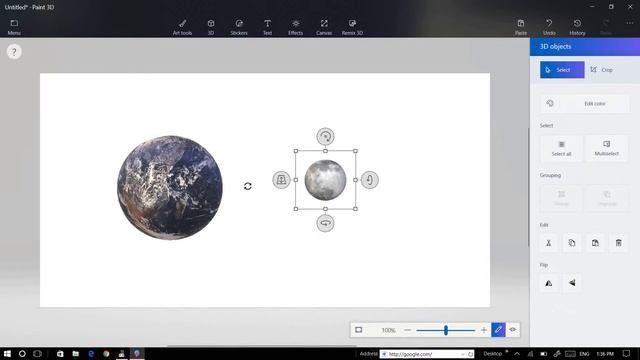The image size is (640, 360).
Task: Cut the selected object with scissors icon
Action: pyautogui.click(x=549, y=243)
